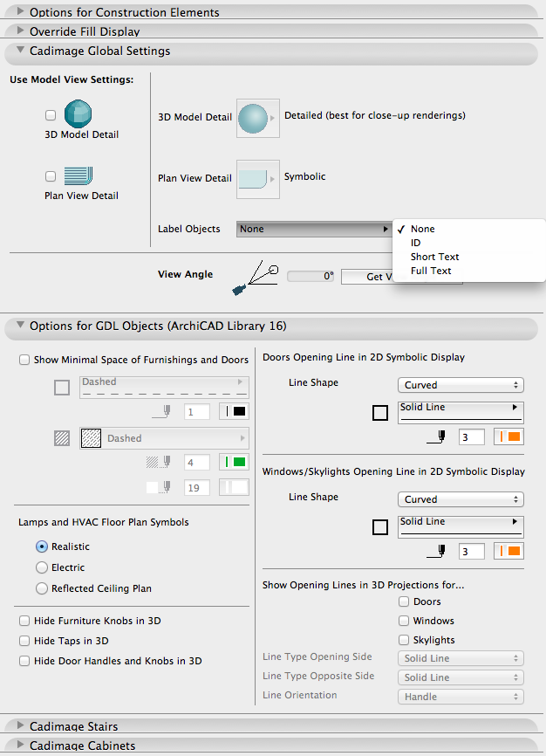Screen dimensions: 546x756
Task: Open the Label Objects dropdown
Action: 313,229
